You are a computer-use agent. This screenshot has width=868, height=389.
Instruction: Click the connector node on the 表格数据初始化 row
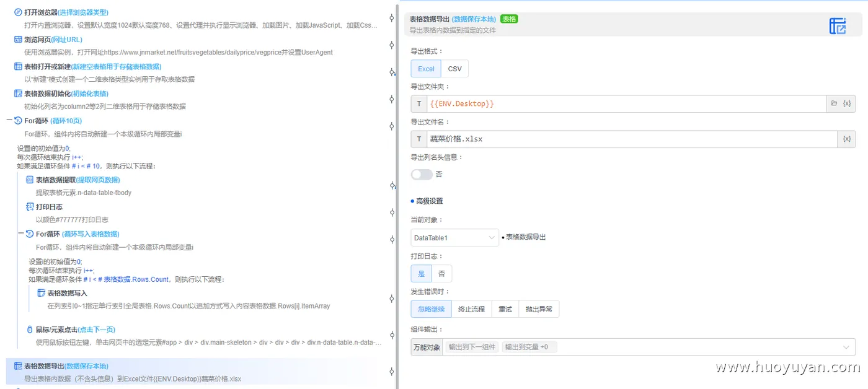(392, 99)
